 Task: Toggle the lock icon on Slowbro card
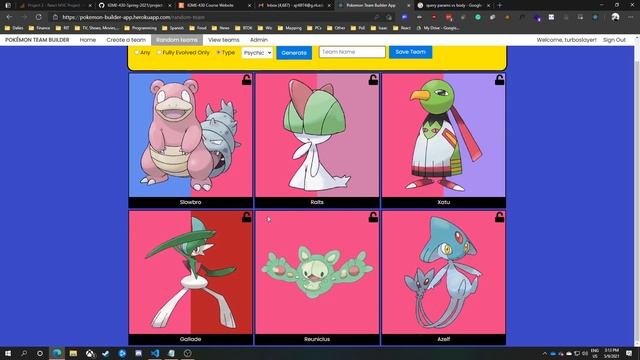(x=247, y=80)
